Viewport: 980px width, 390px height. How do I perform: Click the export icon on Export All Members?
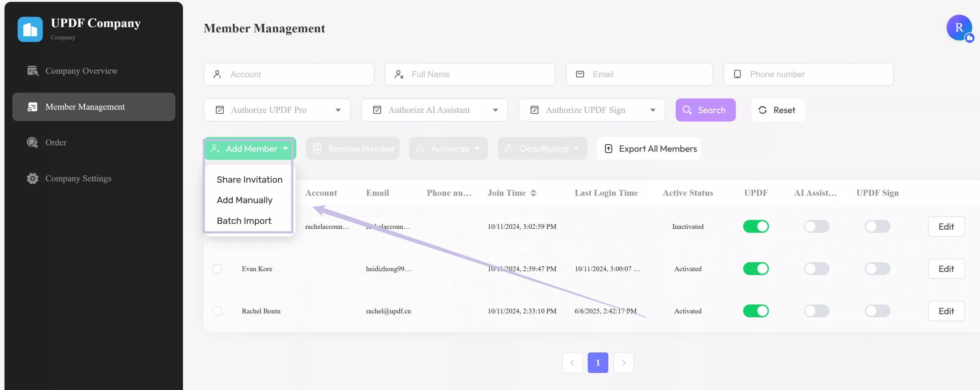[608, 148]
